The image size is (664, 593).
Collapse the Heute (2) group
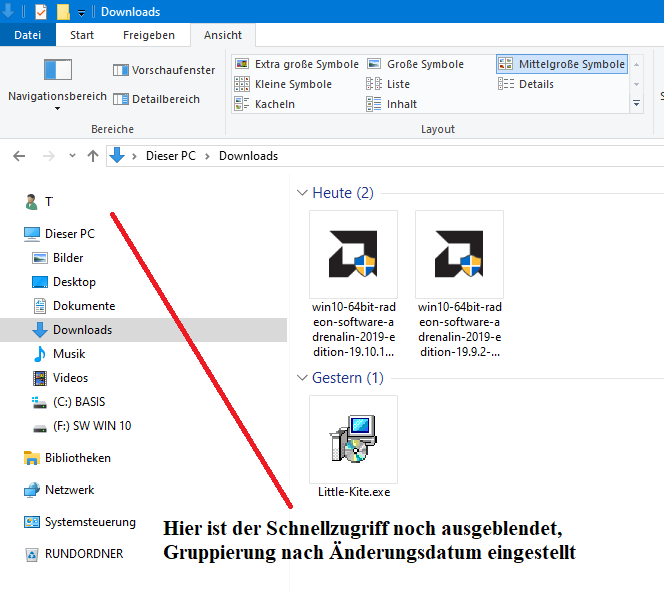[302, 193]
